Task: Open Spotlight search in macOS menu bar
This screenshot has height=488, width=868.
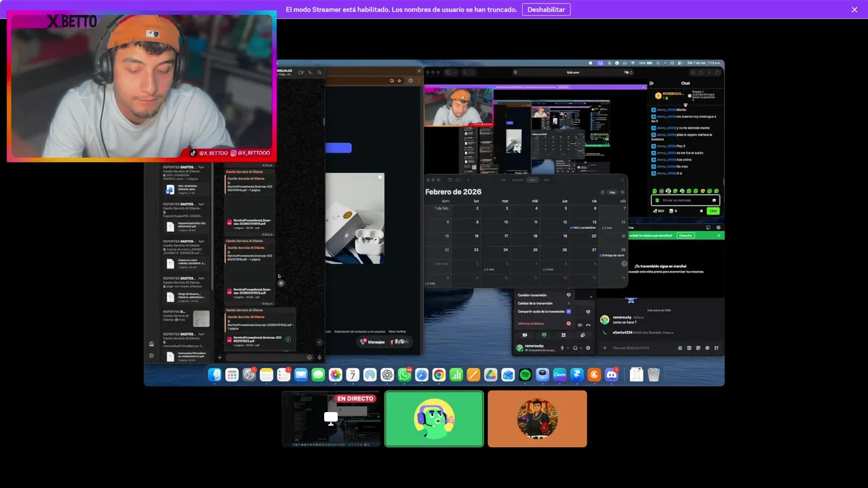Action: [x=658, y=63]
